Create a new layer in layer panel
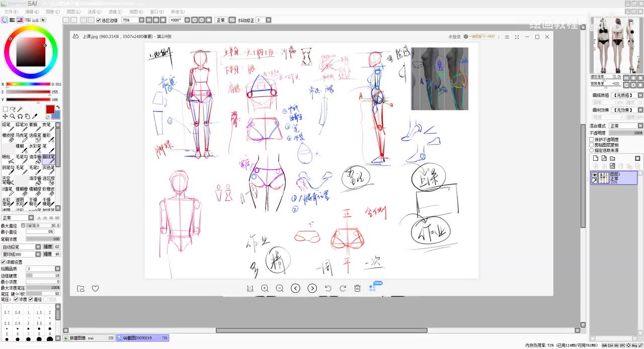Screen dimensions: 644x349 point(596,158)
